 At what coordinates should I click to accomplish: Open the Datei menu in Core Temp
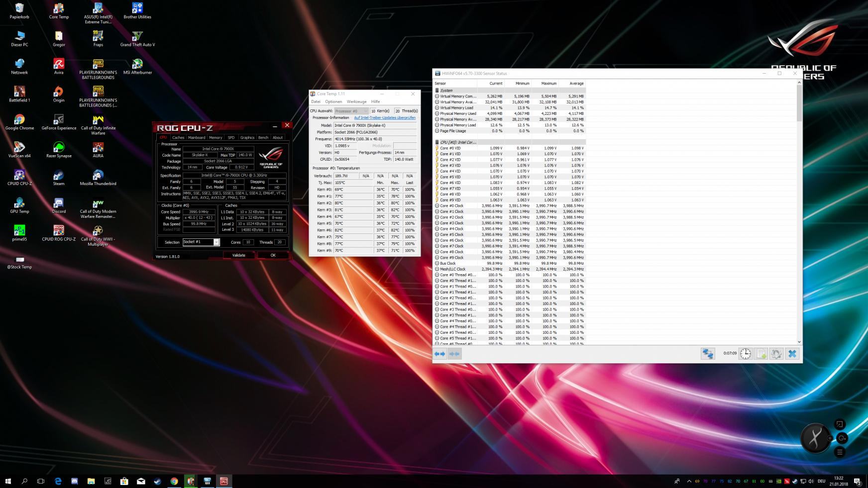(316, 101)
